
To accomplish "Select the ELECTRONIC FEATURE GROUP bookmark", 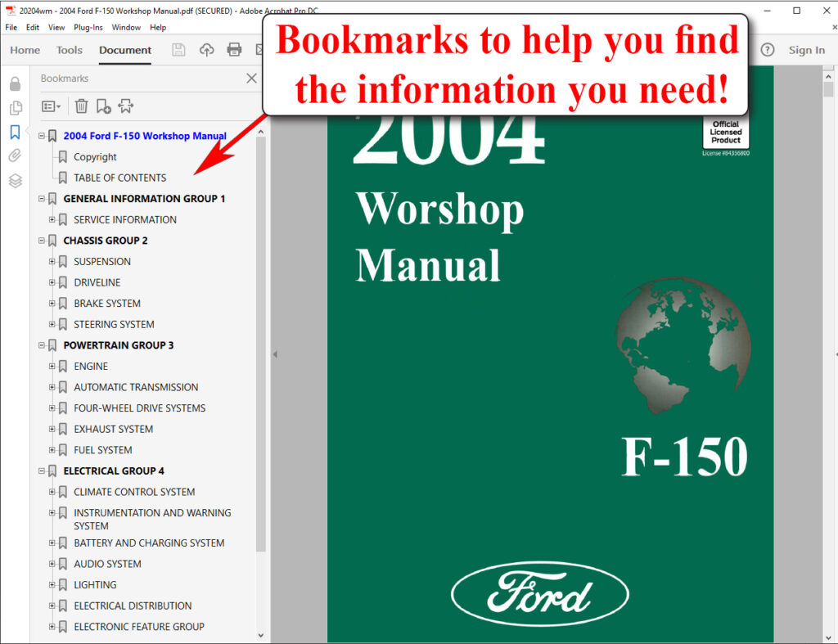I will tap(139, 626).
